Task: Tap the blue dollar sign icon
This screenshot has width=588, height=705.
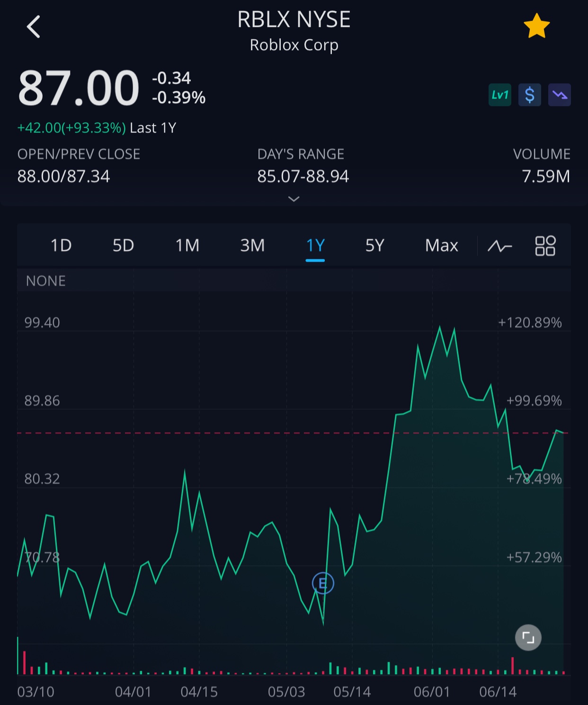Action: click(x=530, y=95)
